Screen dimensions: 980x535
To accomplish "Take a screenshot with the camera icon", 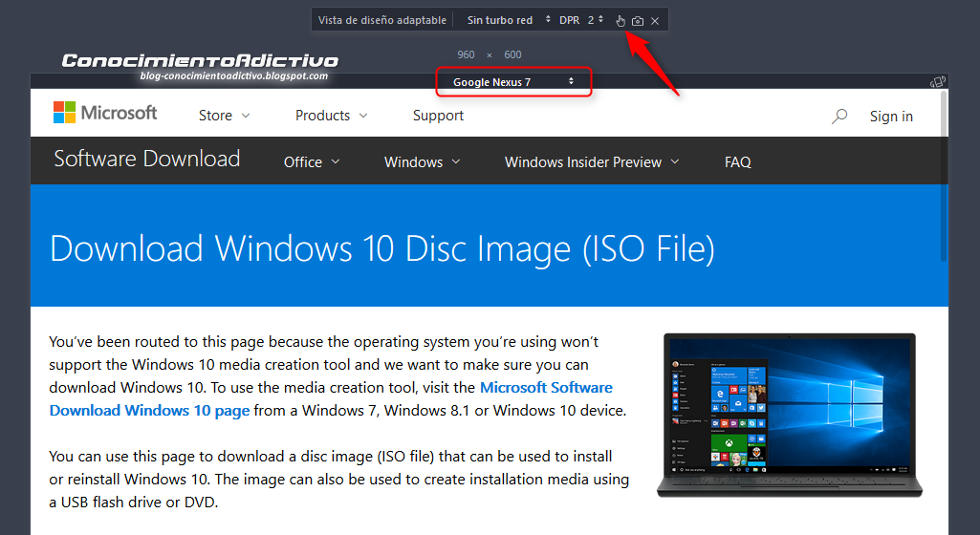I will coord(638,21).
